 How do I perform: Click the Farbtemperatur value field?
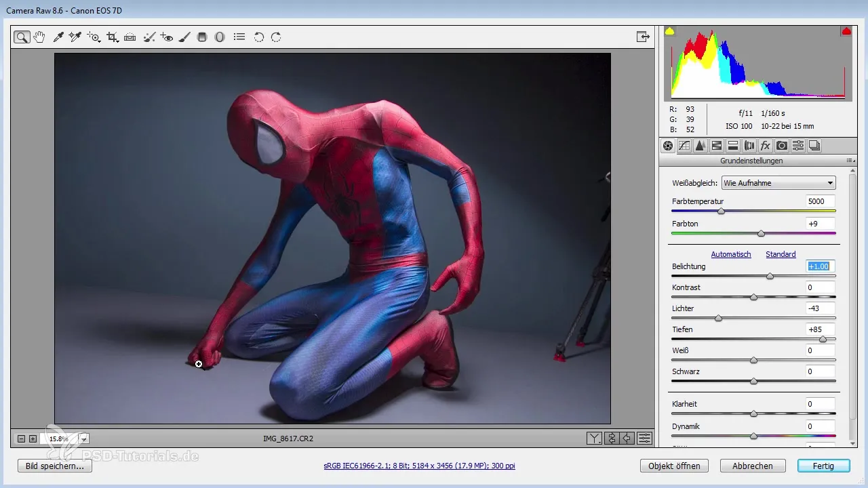pyautogui.click(x=821, y=201)
